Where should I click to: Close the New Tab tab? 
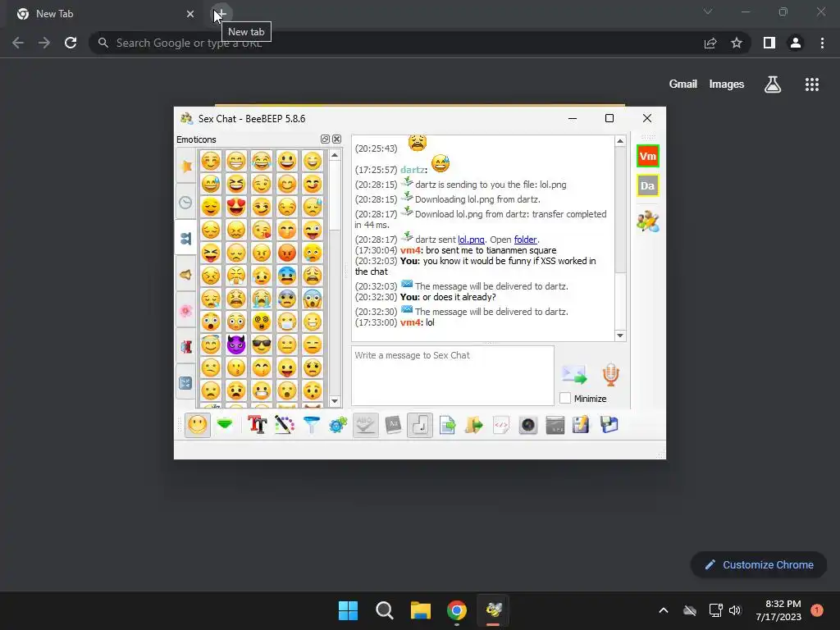[x=190, y=14]
